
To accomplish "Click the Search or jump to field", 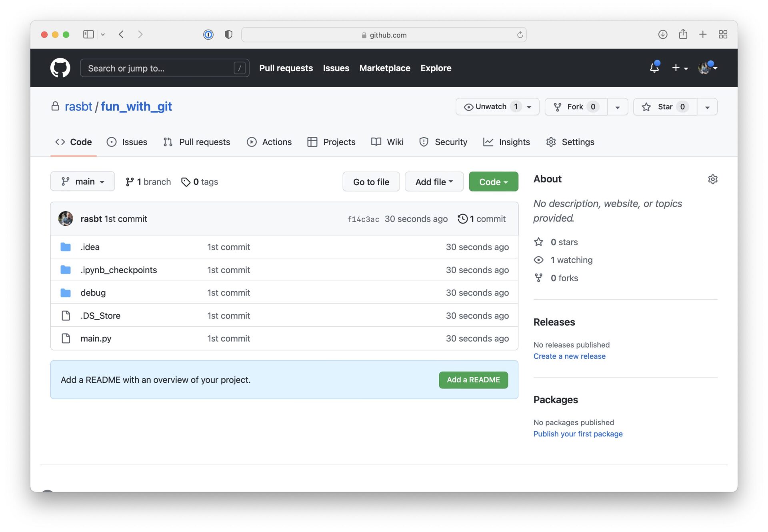I will click(164, 68).
